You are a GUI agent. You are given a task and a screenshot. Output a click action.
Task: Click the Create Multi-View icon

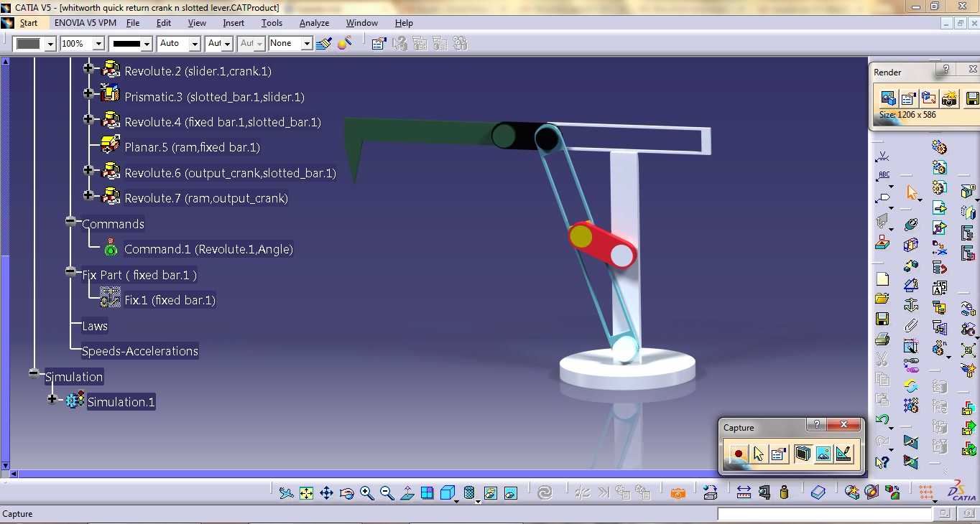pyautogui.click(x=427, y=493)
